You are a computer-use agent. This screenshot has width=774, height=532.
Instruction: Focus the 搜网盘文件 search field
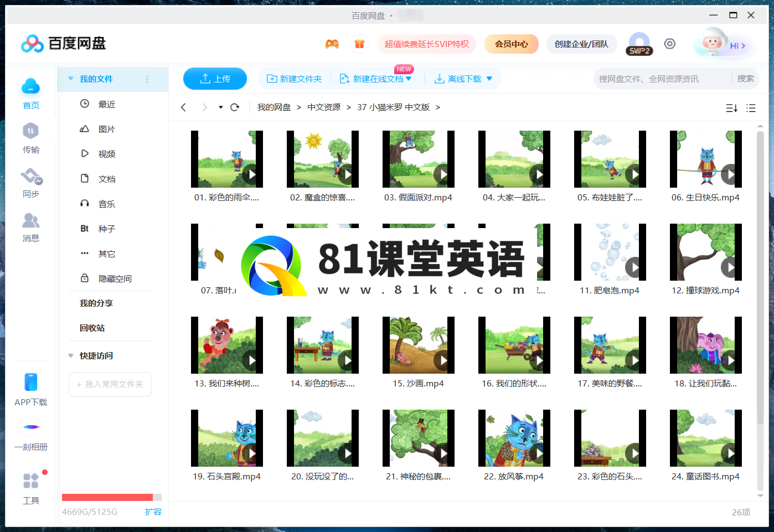663,79
